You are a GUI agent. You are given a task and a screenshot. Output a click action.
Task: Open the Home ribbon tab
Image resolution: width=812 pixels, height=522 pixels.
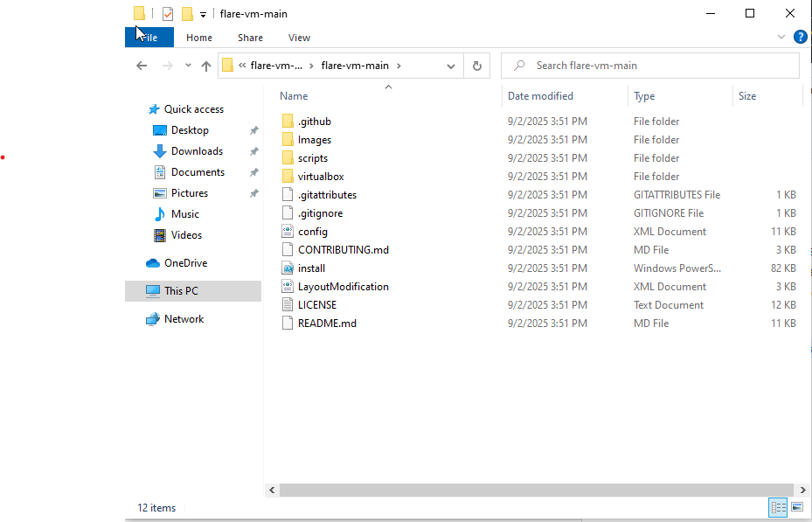[x=199, y=38]
